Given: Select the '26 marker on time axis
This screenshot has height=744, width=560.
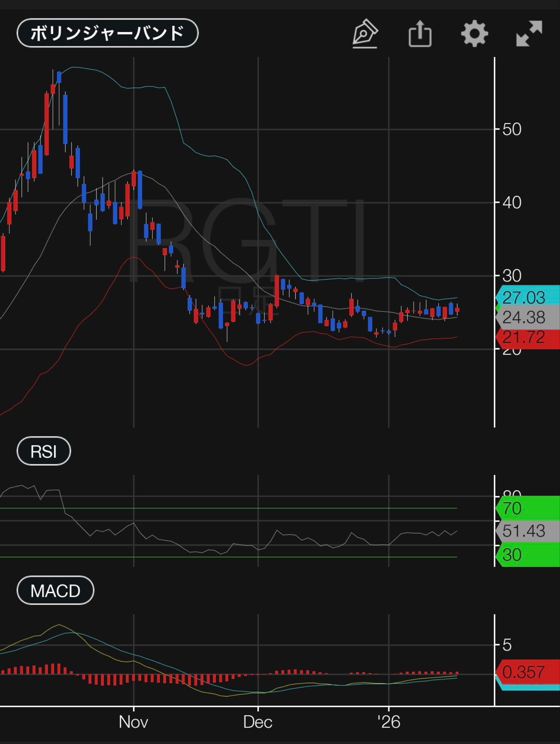Looking at the screenshot, I should pos(389,722).
